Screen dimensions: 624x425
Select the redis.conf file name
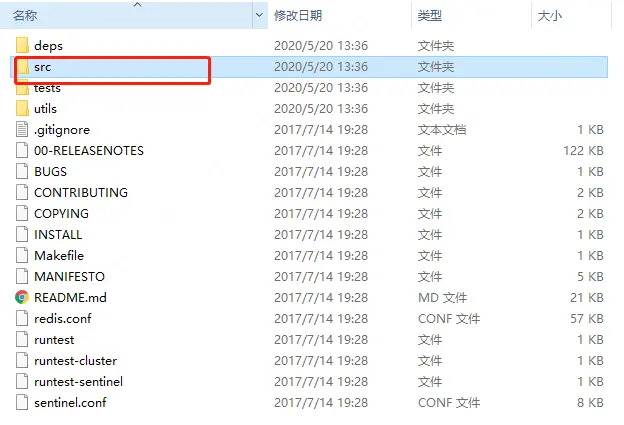click(x=63, y=318)
